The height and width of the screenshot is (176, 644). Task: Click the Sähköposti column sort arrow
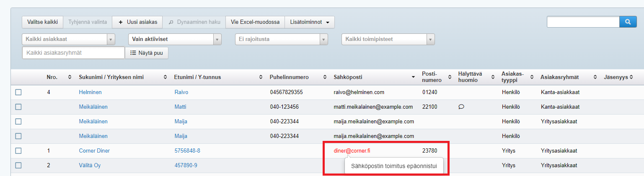coord(414,77)
